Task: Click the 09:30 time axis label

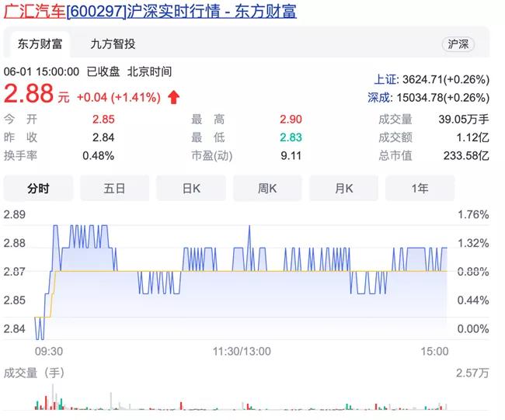Action: [49, 351]
